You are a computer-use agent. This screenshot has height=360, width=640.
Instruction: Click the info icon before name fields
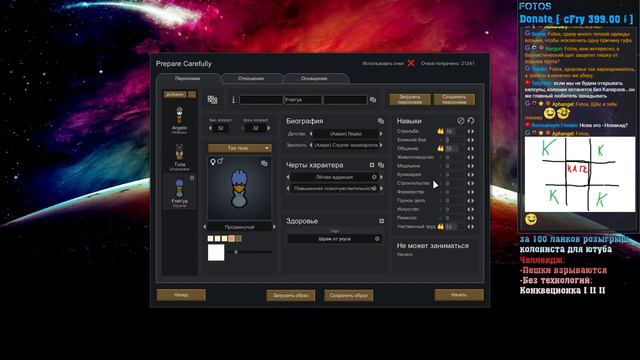(x=233, y=100)
